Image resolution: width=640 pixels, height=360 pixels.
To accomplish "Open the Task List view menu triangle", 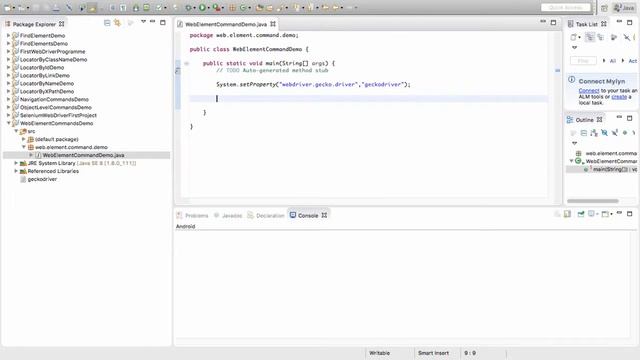I will 575,48.
